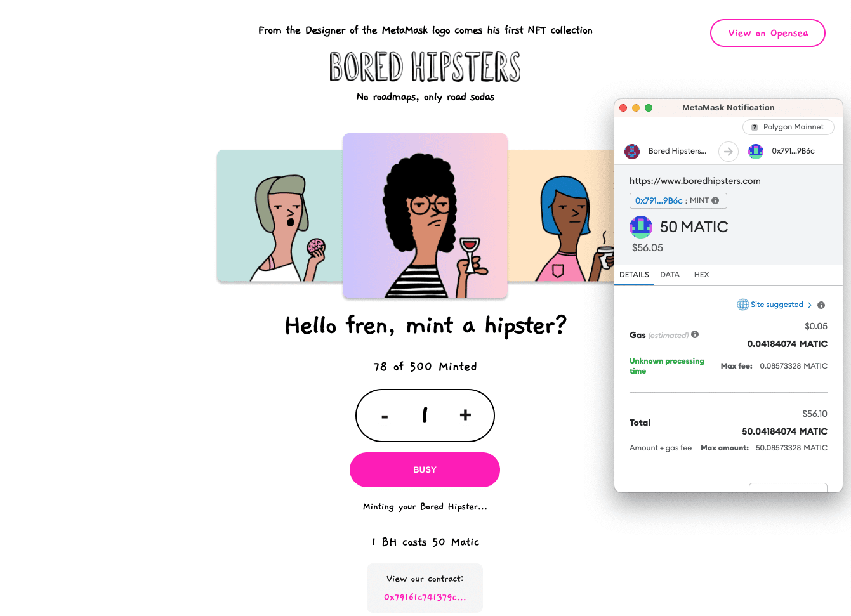
Task: Switch to the HEX tab
Action: pos(701,275)
